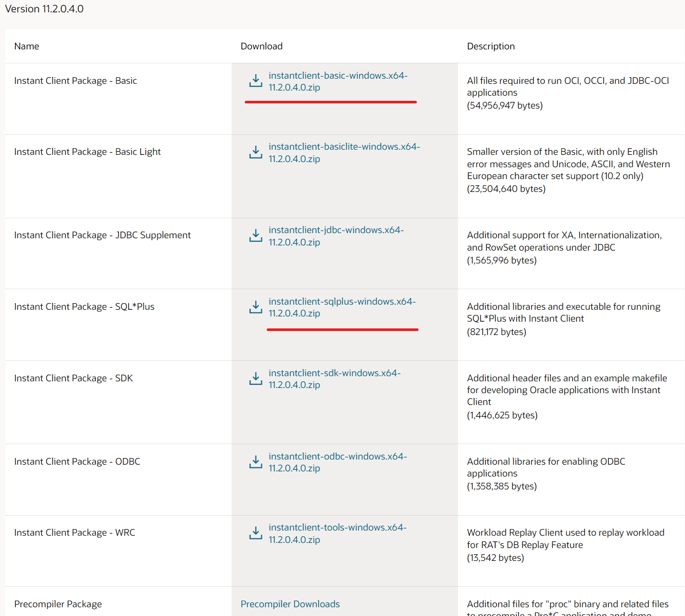Click the Name column header
This screenshot has width=685, height=616.
pos(27,46)
